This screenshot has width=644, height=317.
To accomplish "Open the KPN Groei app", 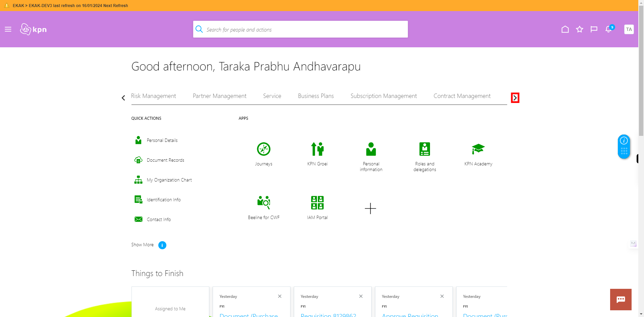I will coord(317,154).
